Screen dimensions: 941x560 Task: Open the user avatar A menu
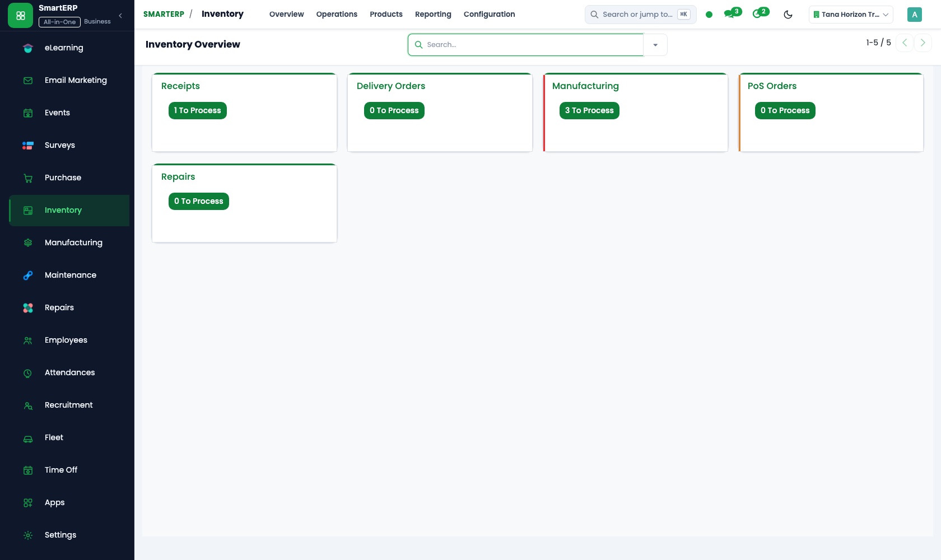[x=915, y=15]
